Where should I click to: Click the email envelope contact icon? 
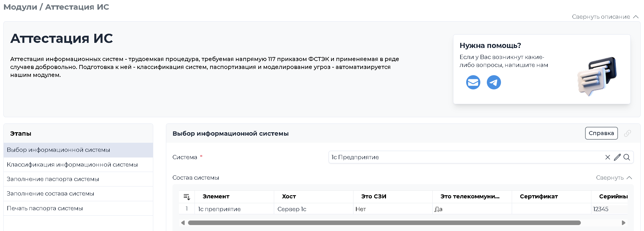[x=473, y=82]
